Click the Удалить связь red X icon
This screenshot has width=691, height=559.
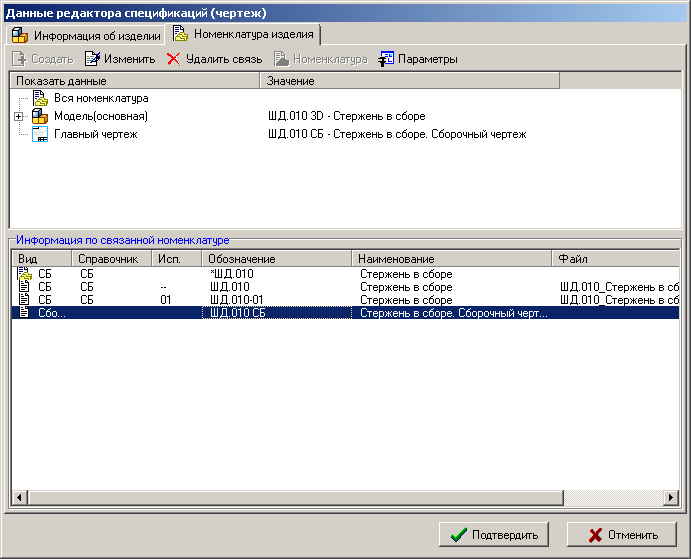pyautogui.click(x=173, y=59)
